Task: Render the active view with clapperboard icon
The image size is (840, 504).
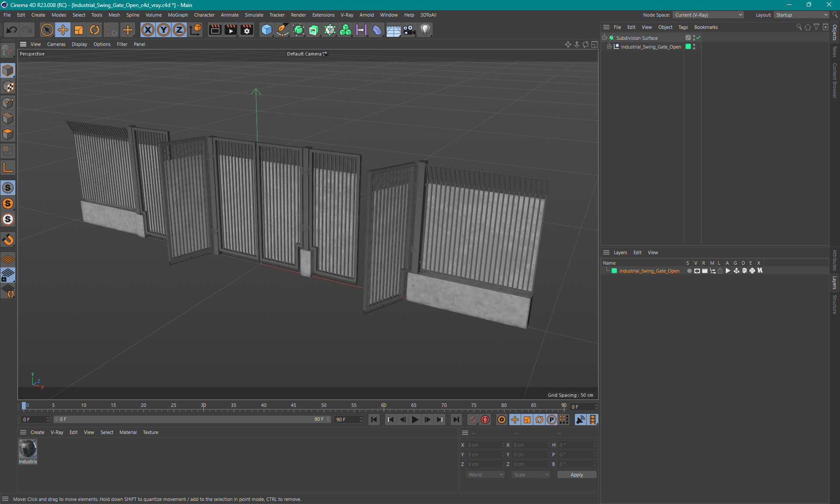Action: tap(215, 30)
